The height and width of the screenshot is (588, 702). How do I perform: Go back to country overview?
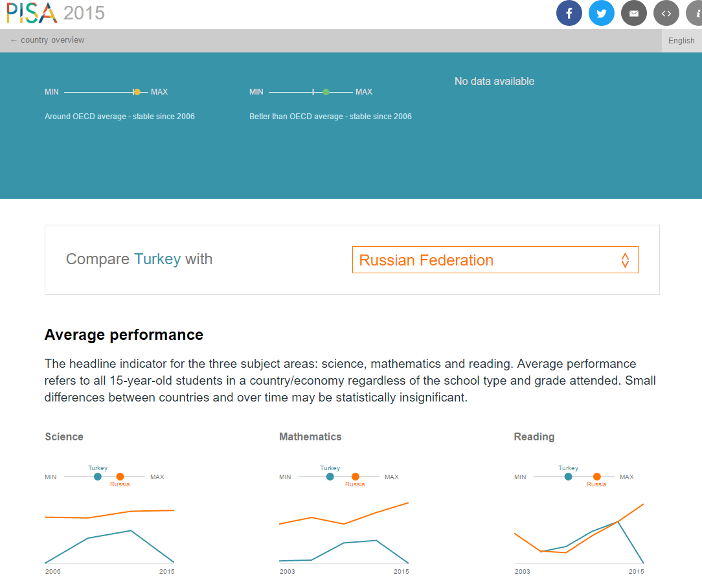[47, 40]
